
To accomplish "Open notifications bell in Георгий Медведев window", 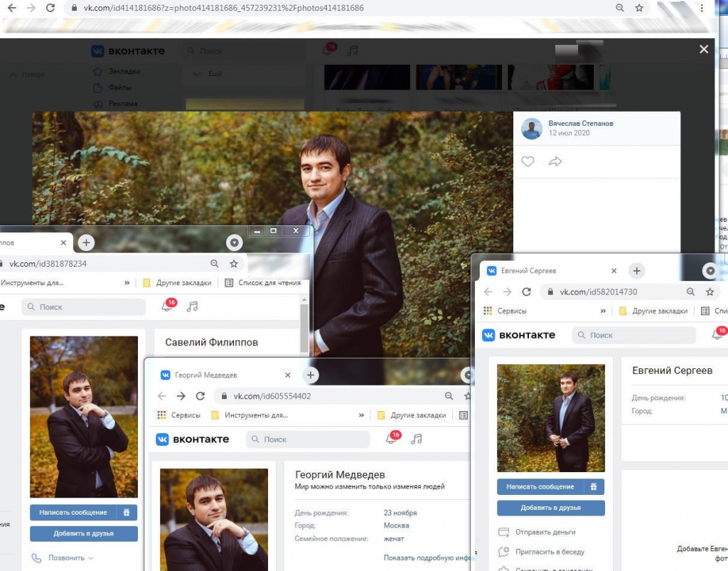I will 390,439.
